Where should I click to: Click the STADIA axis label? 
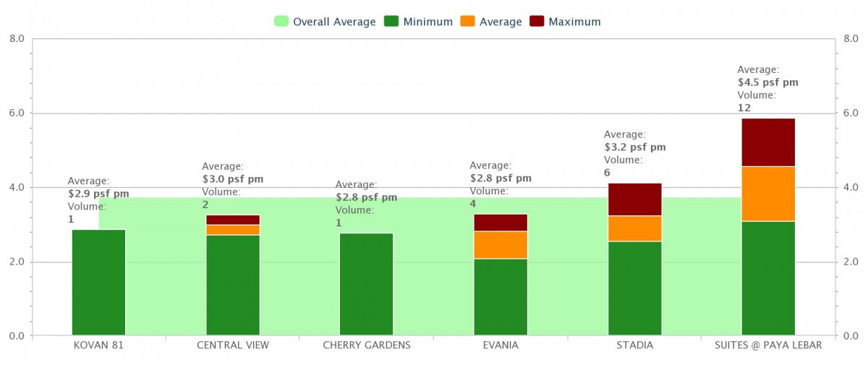click(634, 345)
